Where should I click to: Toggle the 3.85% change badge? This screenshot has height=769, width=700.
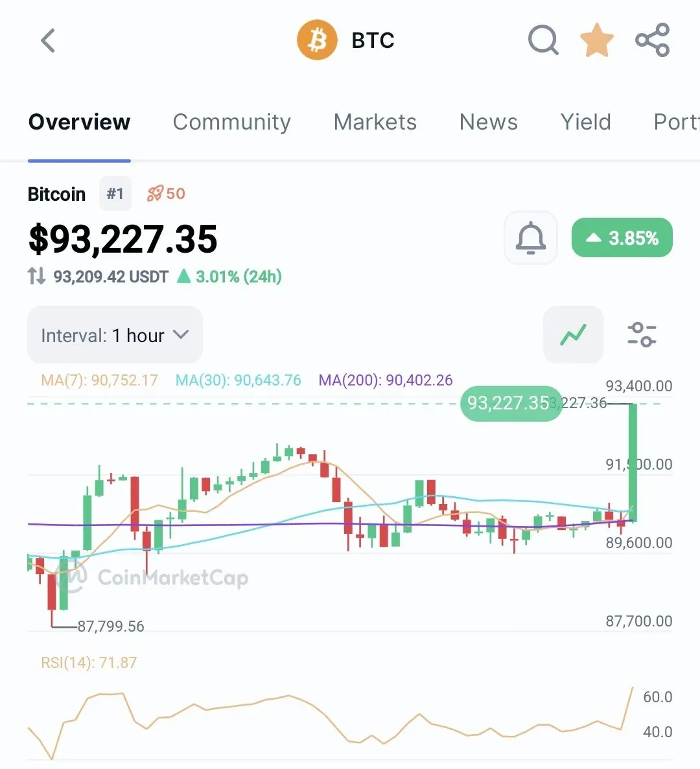tap(622, 238)
